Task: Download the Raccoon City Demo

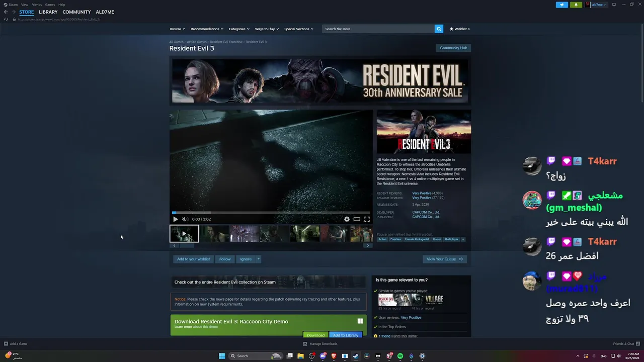Action: coord(315,335)
